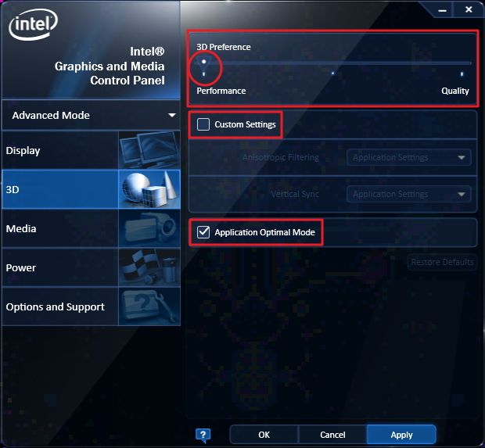This screenshot has height=448, width=485.
Task: Expand the Advanced Mode dropdown
Action: tap(91, 116)
